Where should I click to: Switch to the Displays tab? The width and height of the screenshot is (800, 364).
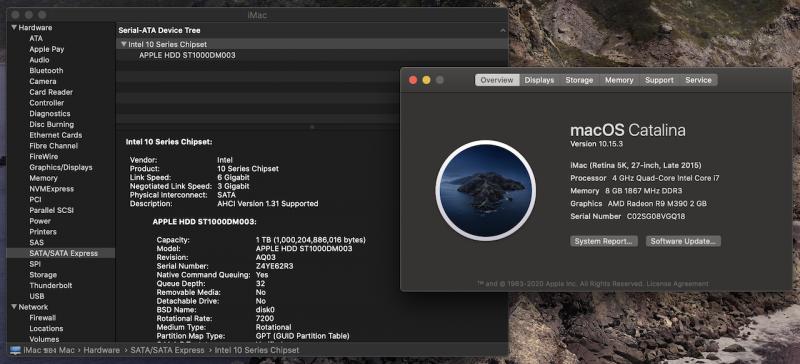(x=539, y=80)
